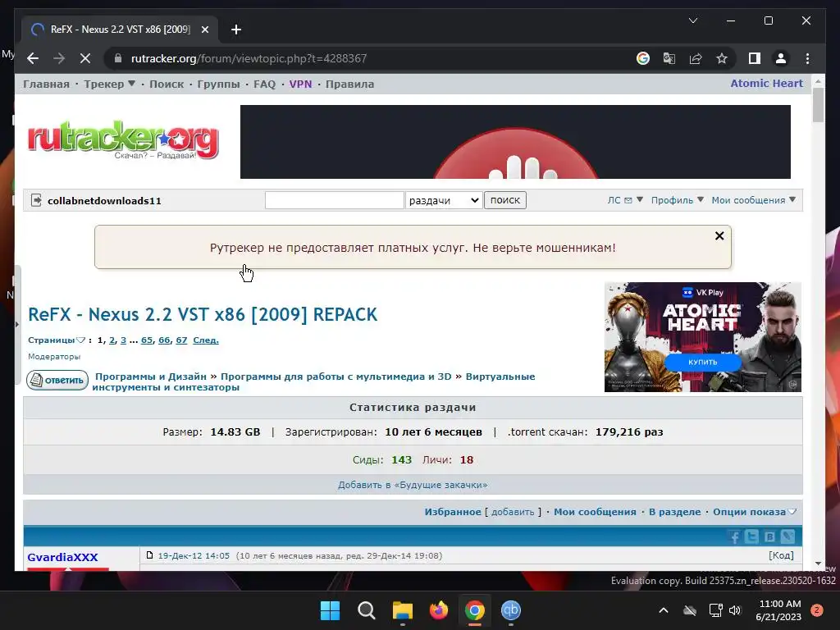The width and height of the screenshot is (840, 630).
Task: Open Windows taskbar search
Action: pyautogui.click(x=367, y=610)
